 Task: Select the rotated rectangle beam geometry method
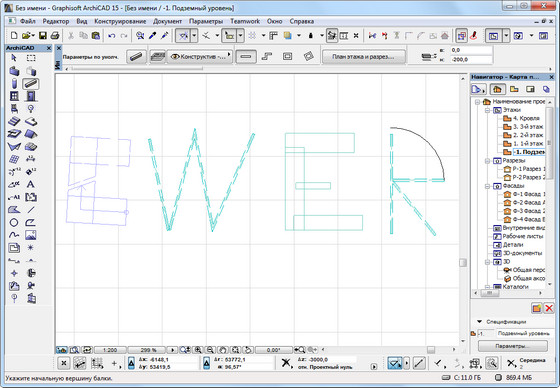click(x=308, y=56)
